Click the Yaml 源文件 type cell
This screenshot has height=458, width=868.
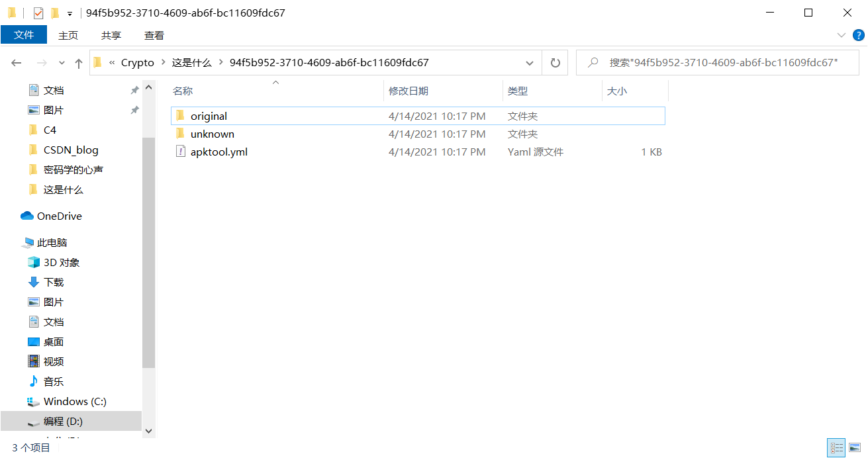click(535, 152)
